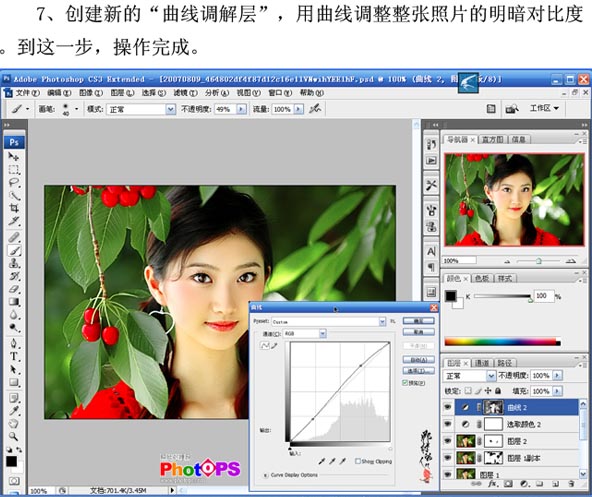Open opacity slider arrow in options bar
The height and width of the screenshot is (497, 592).
(x=241, y=110)
